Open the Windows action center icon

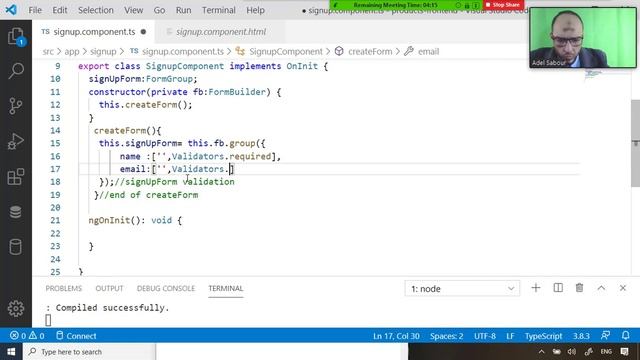click(624, 351)
